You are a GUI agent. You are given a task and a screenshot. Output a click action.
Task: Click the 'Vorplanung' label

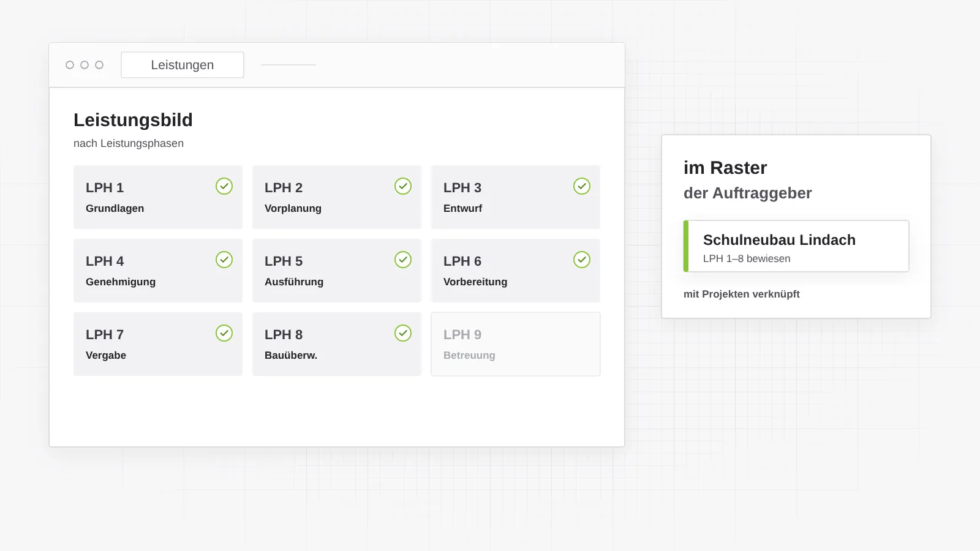293,208
